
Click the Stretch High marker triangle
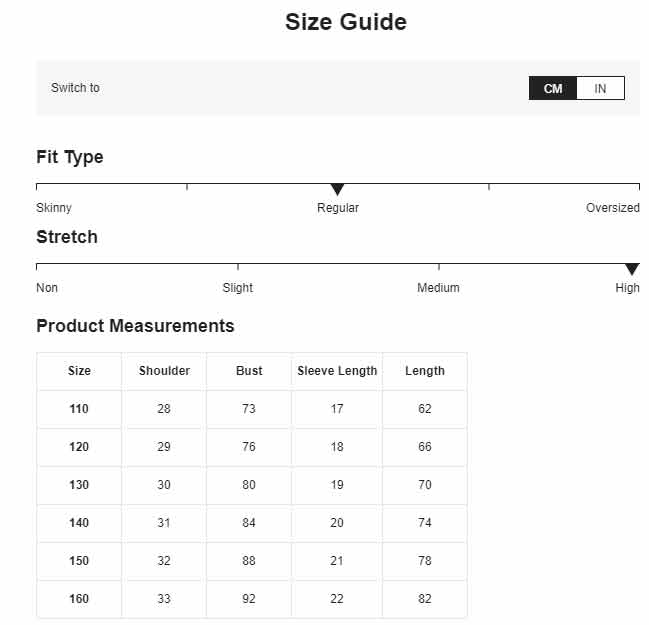click(632, 269)
